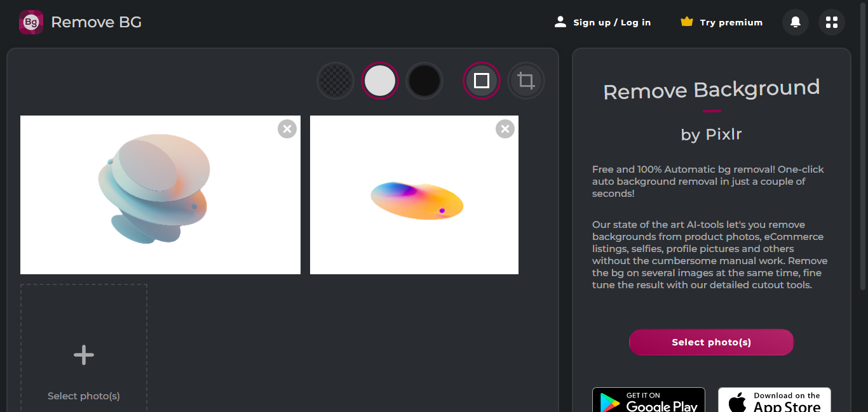The width and height of the screenshot is (868, 412).
Task: Choose the white background color
Action: (x=380, y=81)
